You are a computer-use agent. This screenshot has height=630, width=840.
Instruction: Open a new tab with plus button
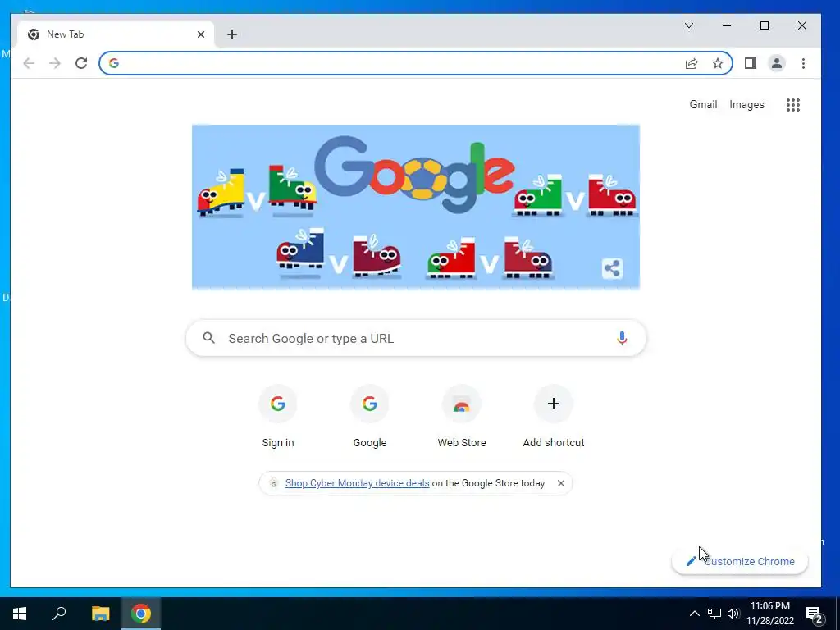[x=232, y=34]
